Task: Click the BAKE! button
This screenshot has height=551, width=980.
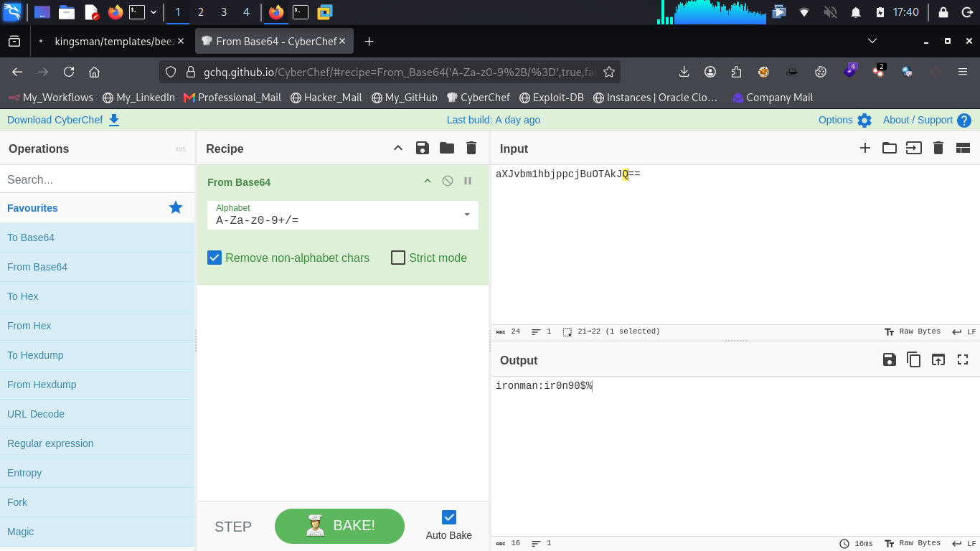Action: coord(339,526)
